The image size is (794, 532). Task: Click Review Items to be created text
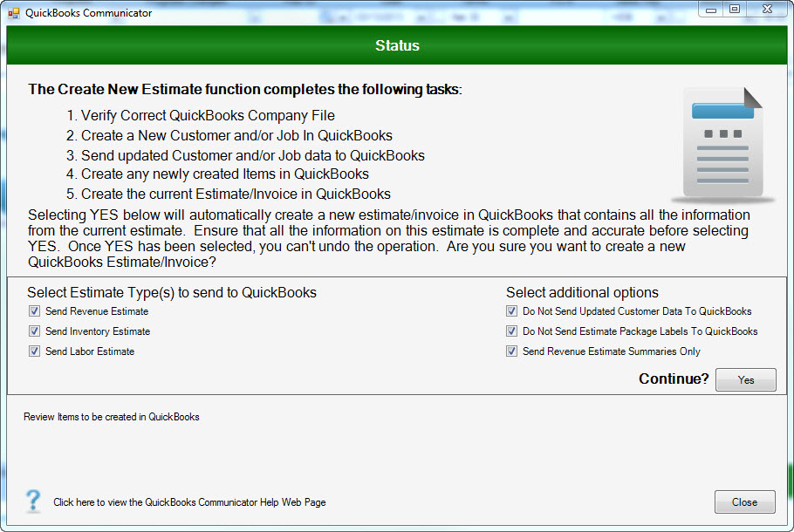pyautogui.click(x=112, y=417)
